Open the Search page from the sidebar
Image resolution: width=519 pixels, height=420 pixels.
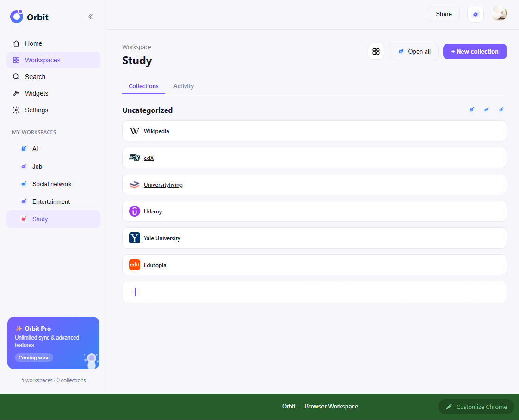pyautogui.click(x=53, y=77)
